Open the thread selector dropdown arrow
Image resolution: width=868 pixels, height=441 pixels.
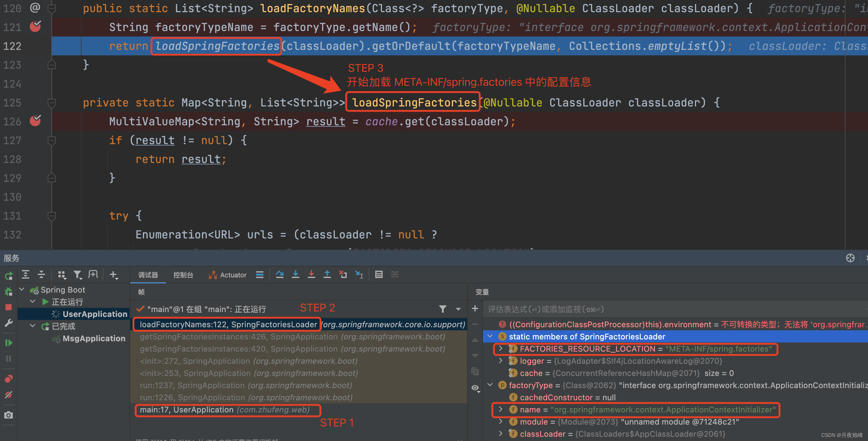(458, 309)
